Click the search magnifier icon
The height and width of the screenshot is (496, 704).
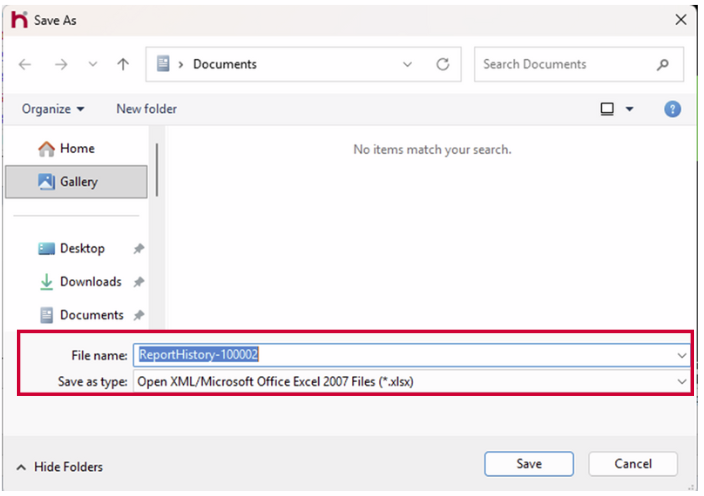pyautogui.click(x=662, y=64)
